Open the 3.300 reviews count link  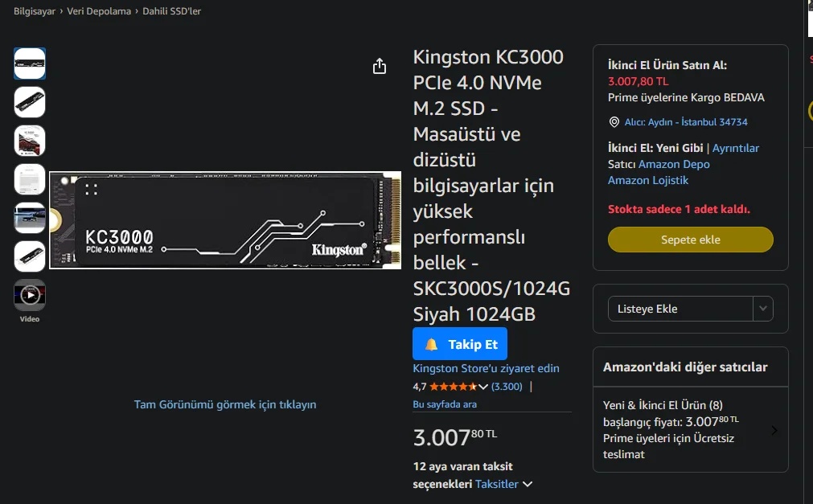click(x=507, y=387)
